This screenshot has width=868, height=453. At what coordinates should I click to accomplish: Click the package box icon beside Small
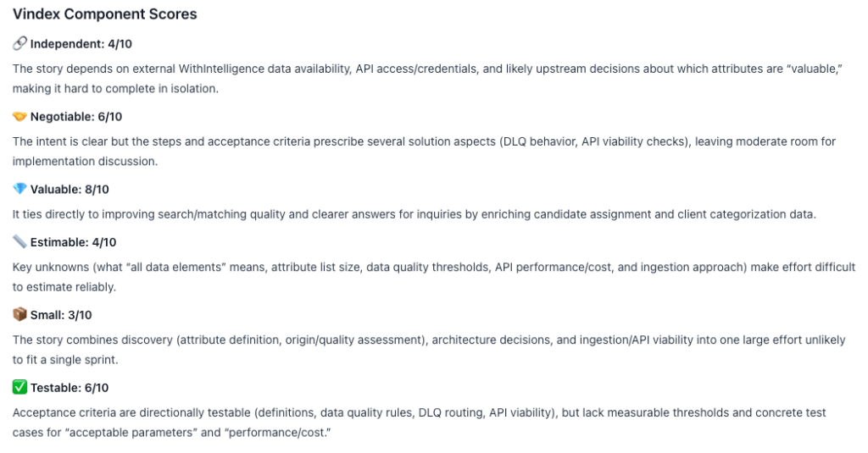[x=19, y=315]
